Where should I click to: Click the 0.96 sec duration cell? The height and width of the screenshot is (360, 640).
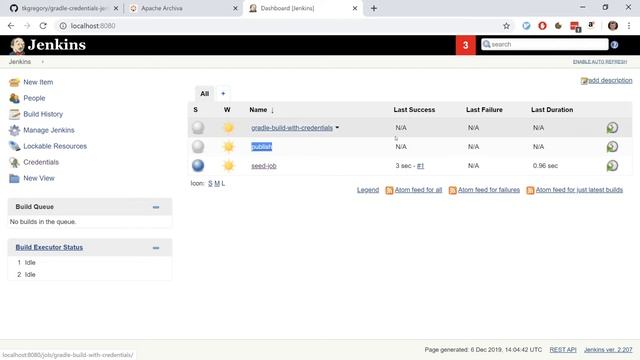tap(545, 166)
